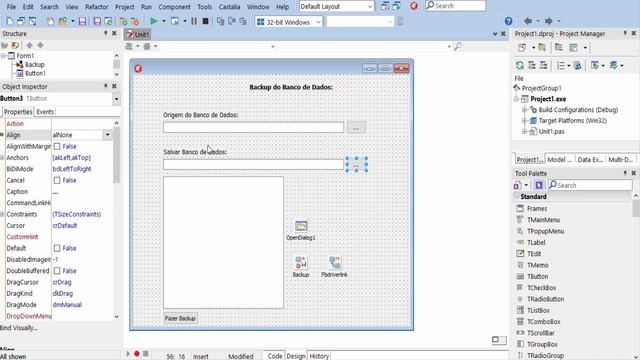This screenshot has height=360, width=640.
Task: Click the Back navigation arrow icon
Action: (x=528, y=21)
